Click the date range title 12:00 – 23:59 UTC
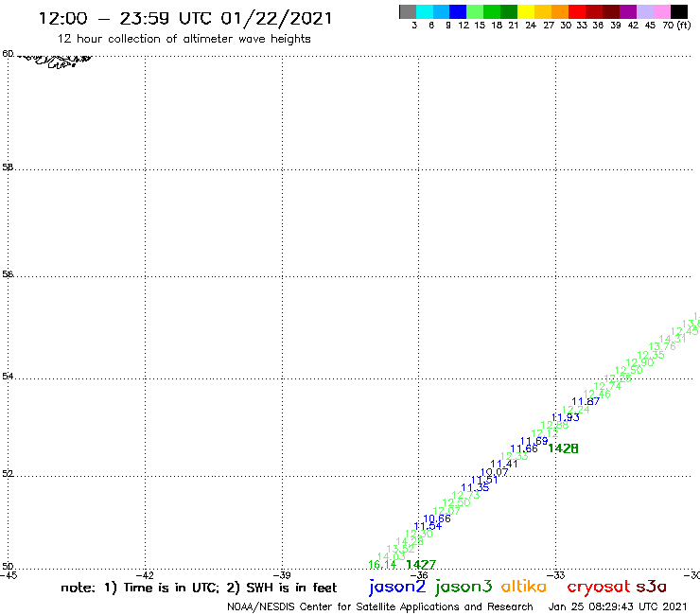This screenshot has width=700, height=615. click(185, 18)
